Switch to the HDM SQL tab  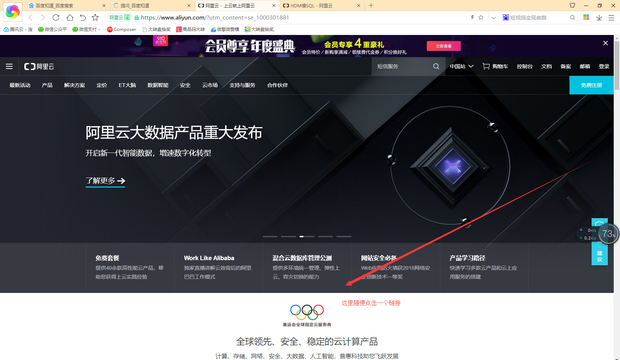[x=321, y=6]
